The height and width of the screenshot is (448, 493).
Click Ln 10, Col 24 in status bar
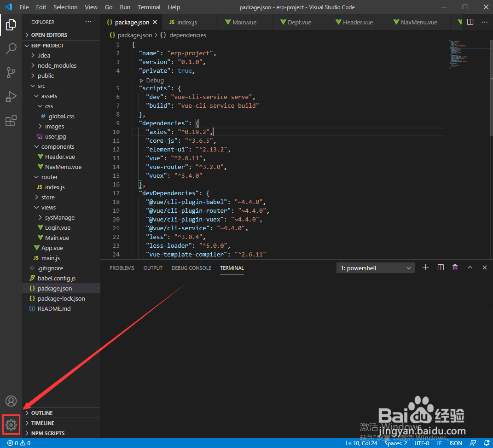(361, 443)
